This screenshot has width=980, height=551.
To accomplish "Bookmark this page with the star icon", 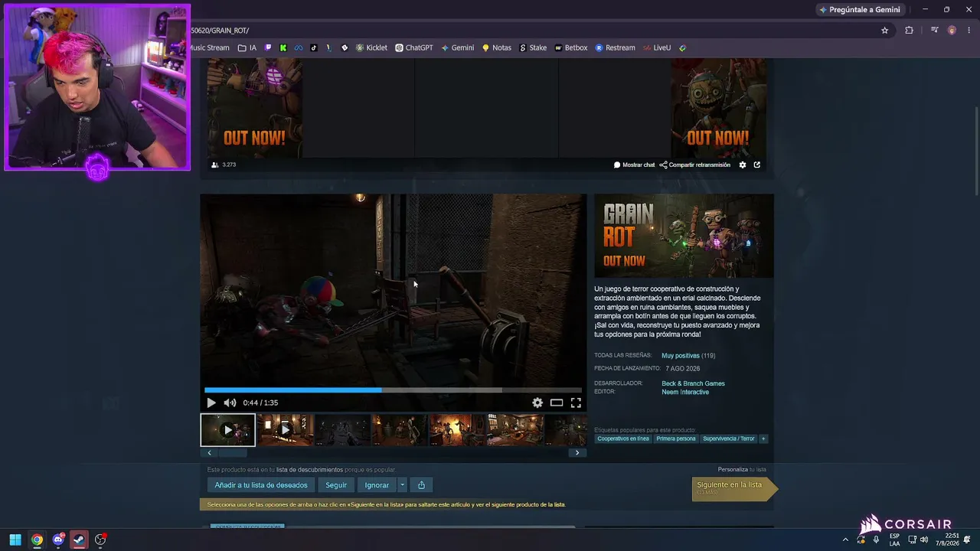I will point(885,31).
